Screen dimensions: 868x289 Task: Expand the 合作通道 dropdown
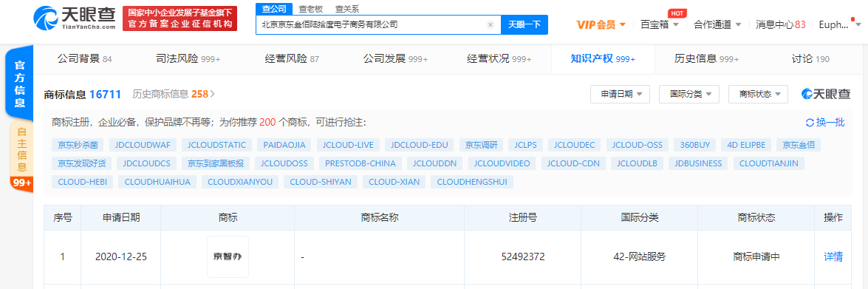717,25
